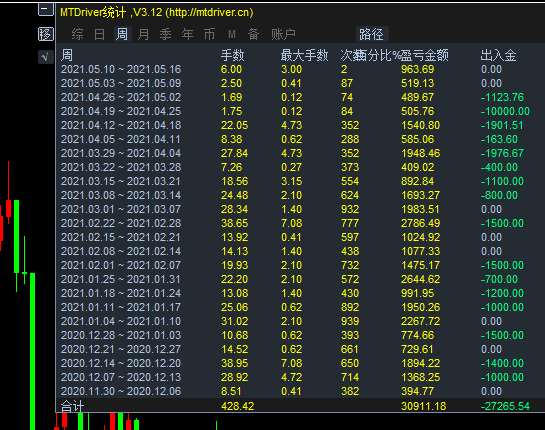The image size is (545, 430).
Task: Select row 2021.04.05 ~ 2021.04.11
Action: click(300, 139)
